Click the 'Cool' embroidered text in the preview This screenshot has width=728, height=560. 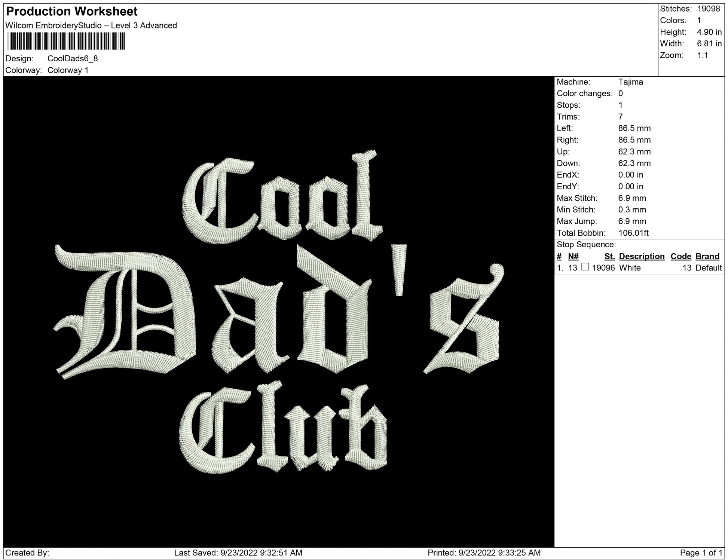click(282, 198)
